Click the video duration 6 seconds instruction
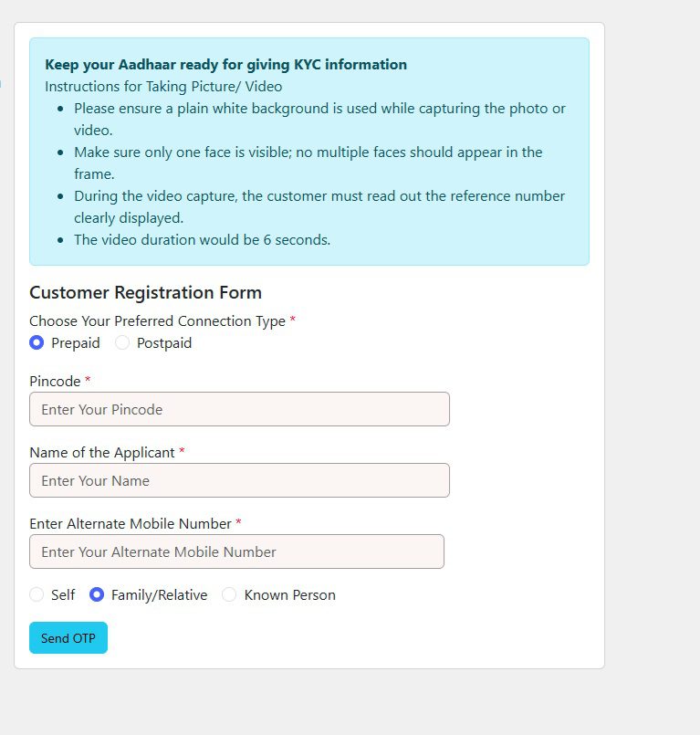 (x=202, y=240)
